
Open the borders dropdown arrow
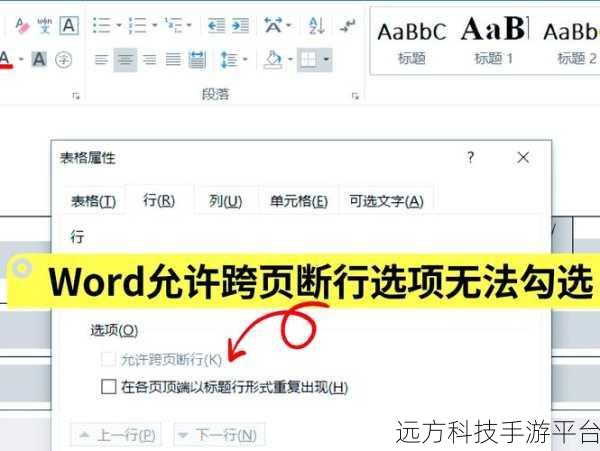pos(326,59)
